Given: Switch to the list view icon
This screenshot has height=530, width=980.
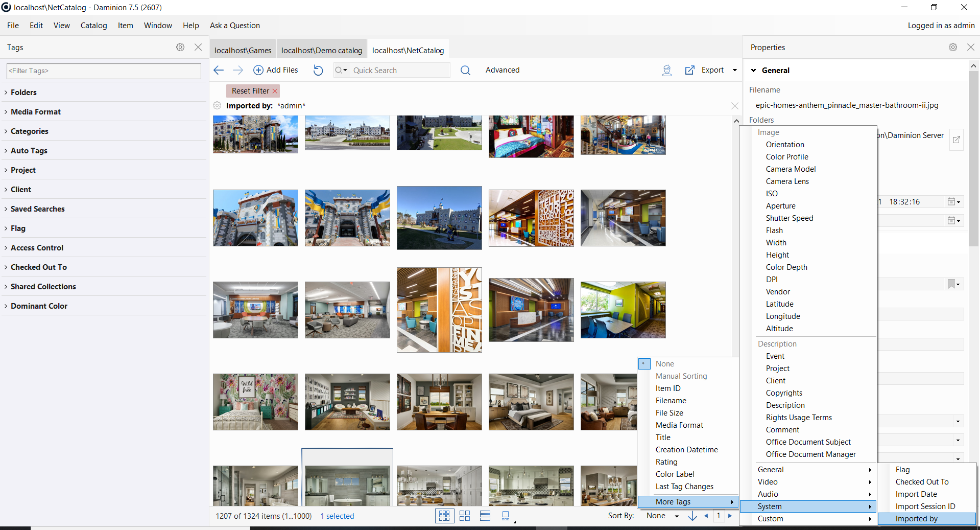Looking at the screenshot, I should point(485,516).
